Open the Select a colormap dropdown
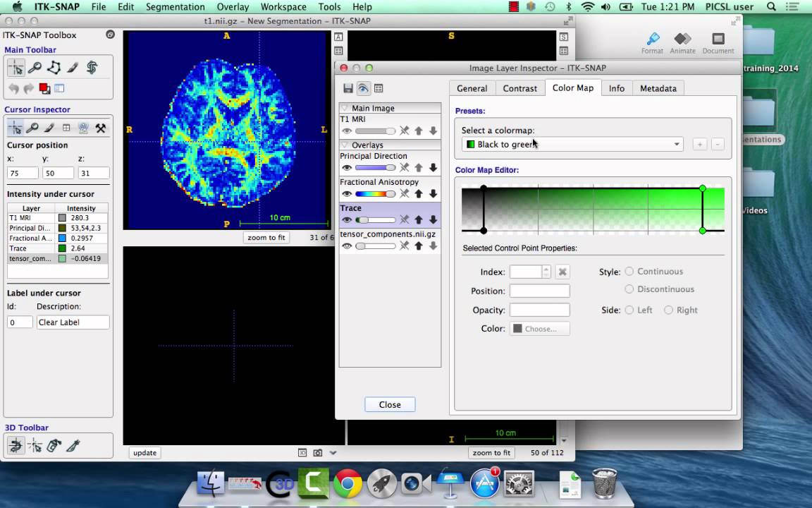 (573, 144)
